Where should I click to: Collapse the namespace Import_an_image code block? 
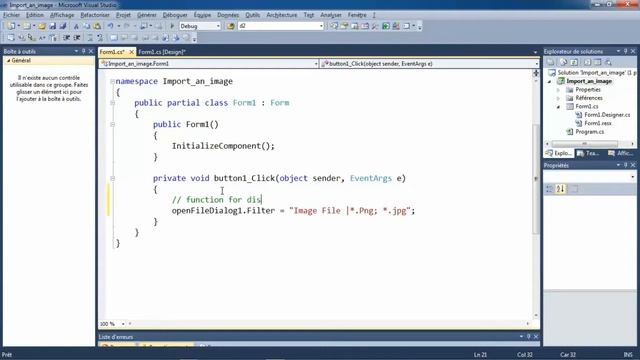pos(112,81)
